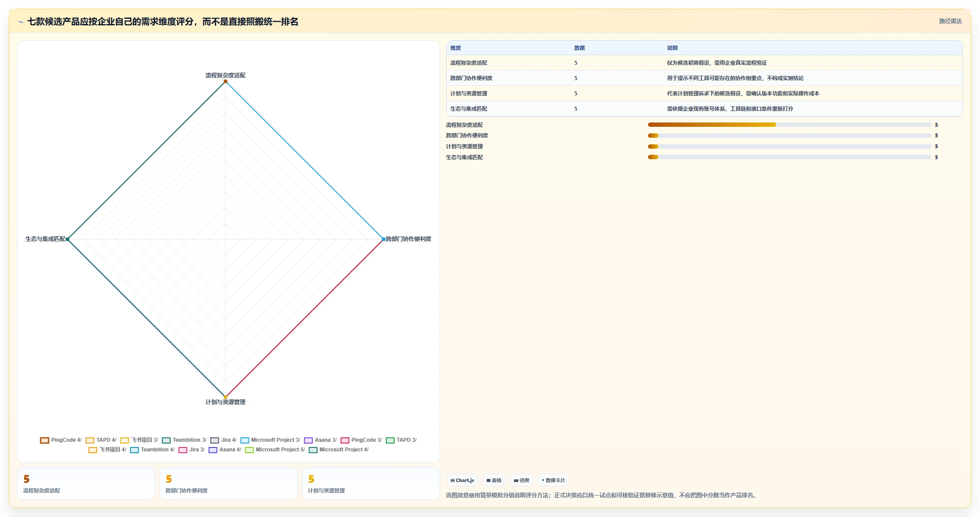Click the 进度 chip
This screenshot has height=517, width=980.
click(x=521, y=480)
